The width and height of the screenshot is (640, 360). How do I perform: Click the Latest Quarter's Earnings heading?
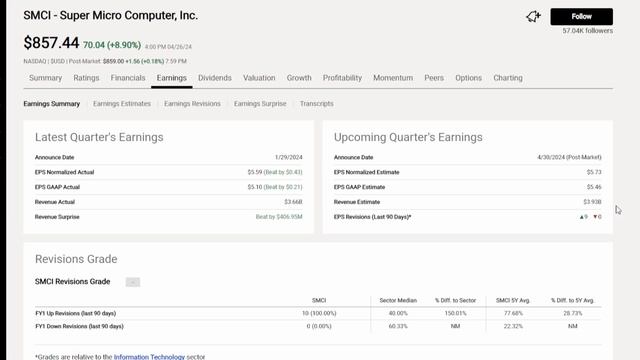click(99, 138)
